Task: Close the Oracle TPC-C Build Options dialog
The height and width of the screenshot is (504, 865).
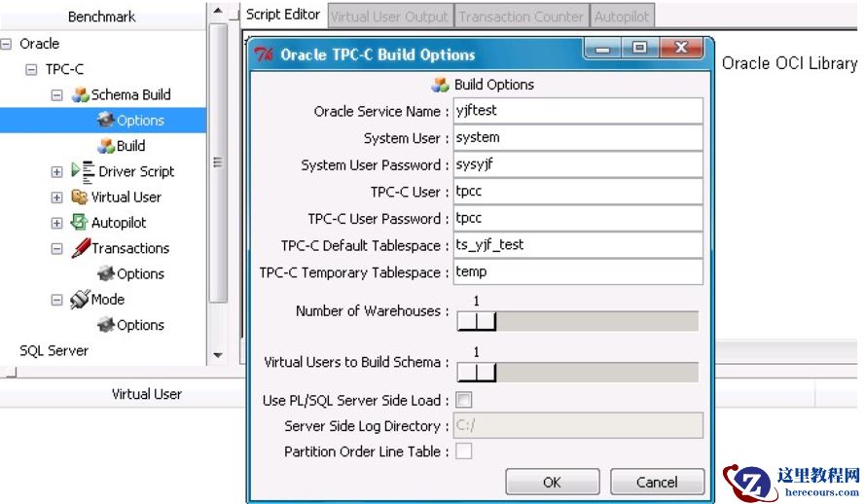Action: pos(682,48)
